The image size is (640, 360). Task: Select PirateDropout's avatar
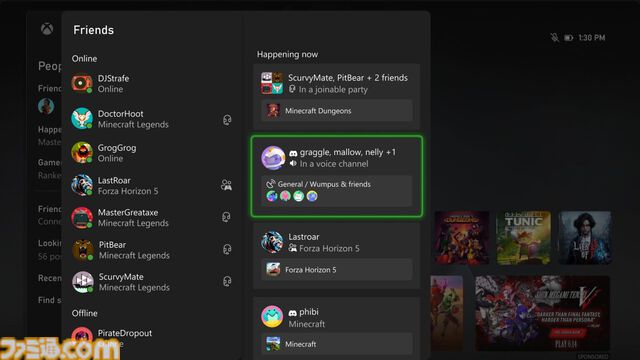82,336
